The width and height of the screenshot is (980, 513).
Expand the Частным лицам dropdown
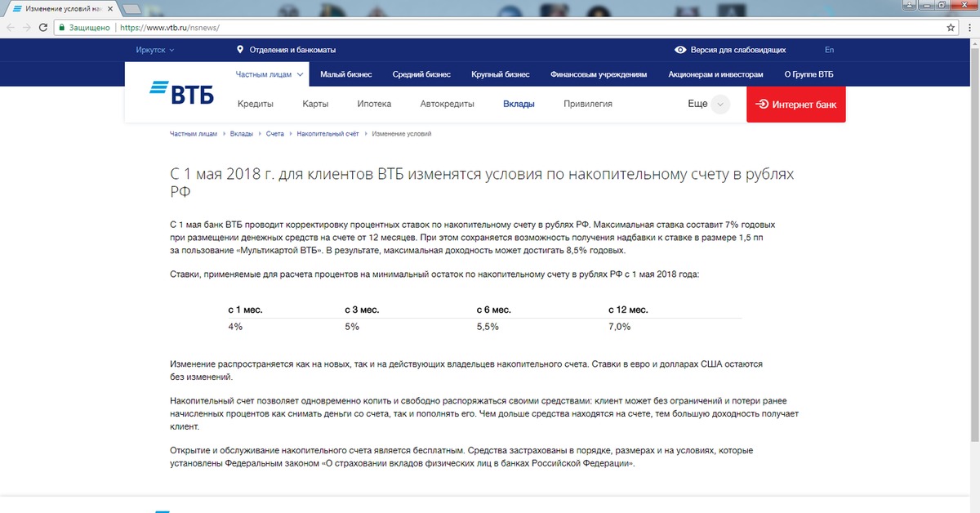(x=269, y=74)
